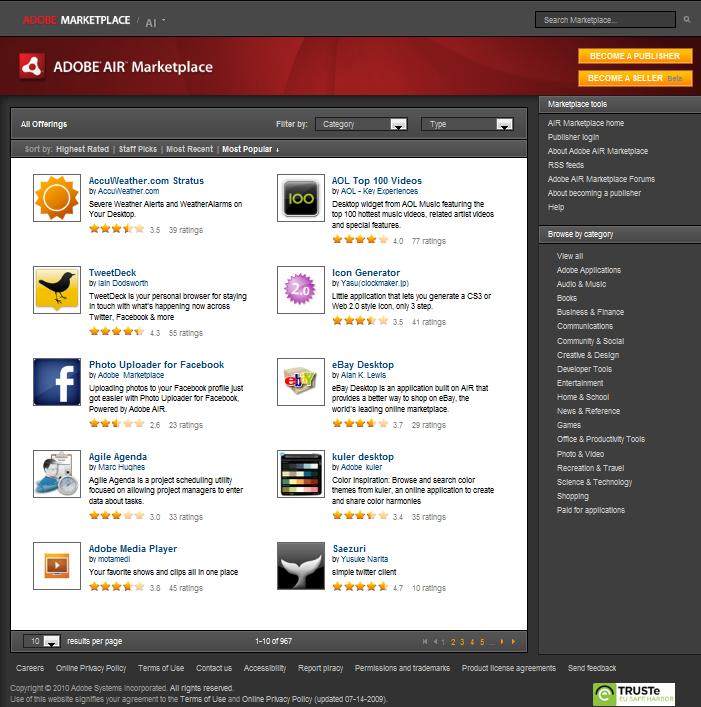The height and width of the screenshot is (707, 701).
Task: Open the Type filter dropdown
Action: [467, 124]
